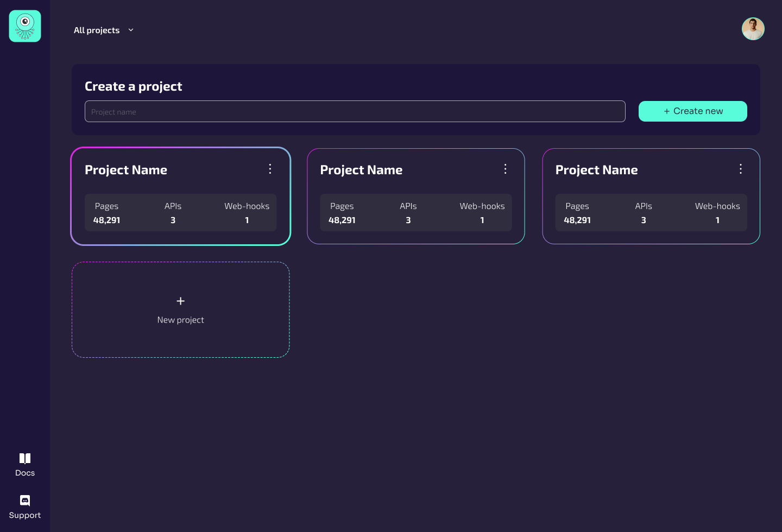Click the New project label

coord(181,320)
